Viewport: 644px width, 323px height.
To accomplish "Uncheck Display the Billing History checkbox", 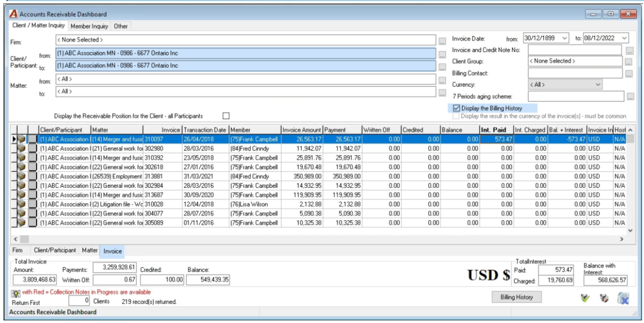I will pyautogui.click(x=456, y=108).
